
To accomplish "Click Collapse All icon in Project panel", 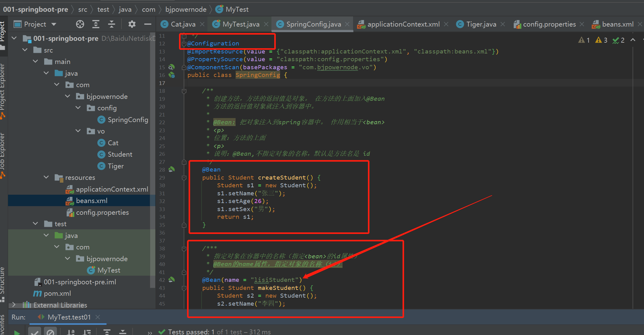I will (x=112, y=24).
